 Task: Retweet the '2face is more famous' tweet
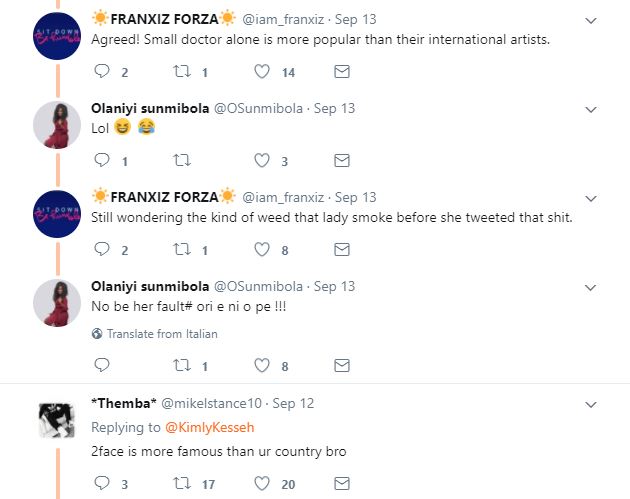click(x=181, y=483)
